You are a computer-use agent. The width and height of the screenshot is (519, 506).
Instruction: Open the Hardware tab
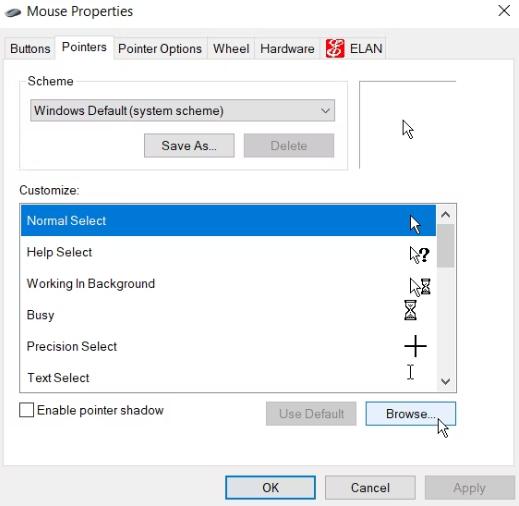tap(287, 49)
